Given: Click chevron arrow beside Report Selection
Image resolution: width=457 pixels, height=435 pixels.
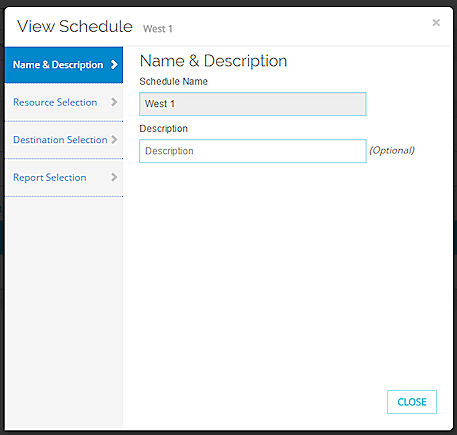Looking at the screenshot, I should [x=114, y=177].
